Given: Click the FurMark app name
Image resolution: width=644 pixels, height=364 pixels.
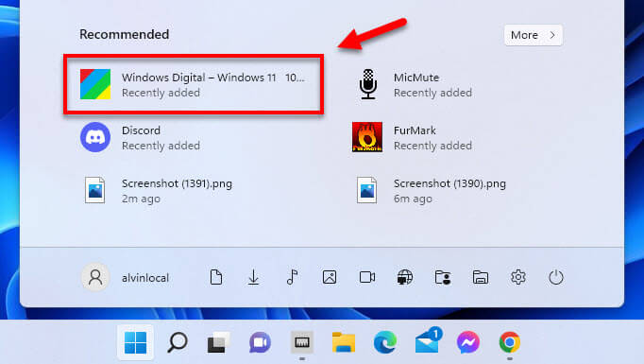Looking at the screenshot, I should pos(415,130).
